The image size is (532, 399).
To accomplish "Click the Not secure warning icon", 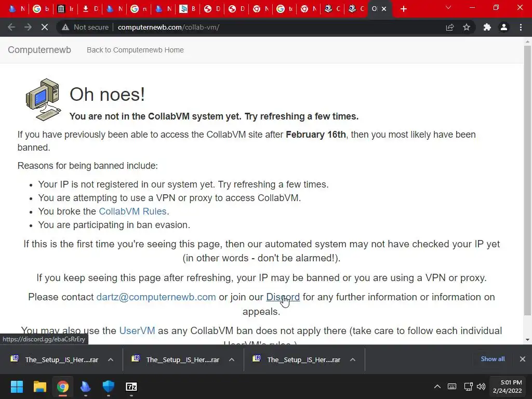I will pos(65,27).
